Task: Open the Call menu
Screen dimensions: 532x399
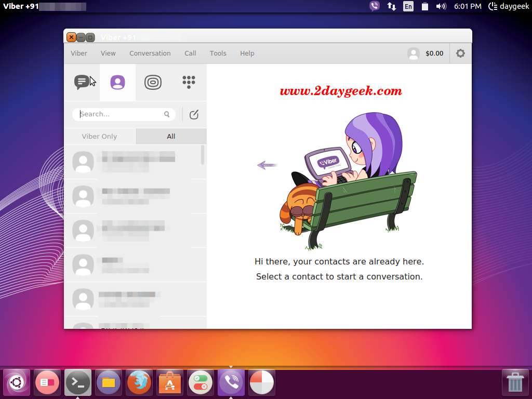Action: (190, 54)
